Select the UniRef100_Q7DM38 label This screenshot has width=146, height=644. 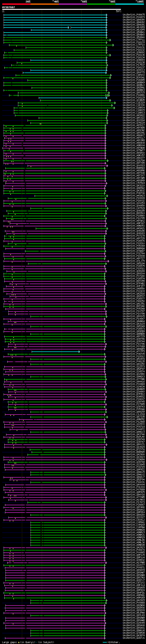pos(134,633)
